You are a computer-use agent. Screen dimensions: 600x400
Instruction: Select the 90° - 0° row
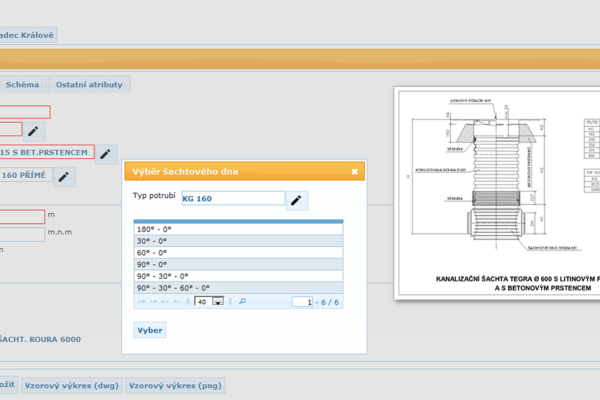click(x=238, y=264)
